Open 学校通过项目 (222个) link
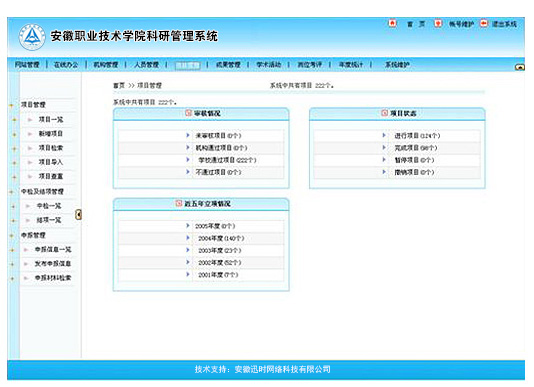This screenshot has height=387, width=534. tap(227, 160)
